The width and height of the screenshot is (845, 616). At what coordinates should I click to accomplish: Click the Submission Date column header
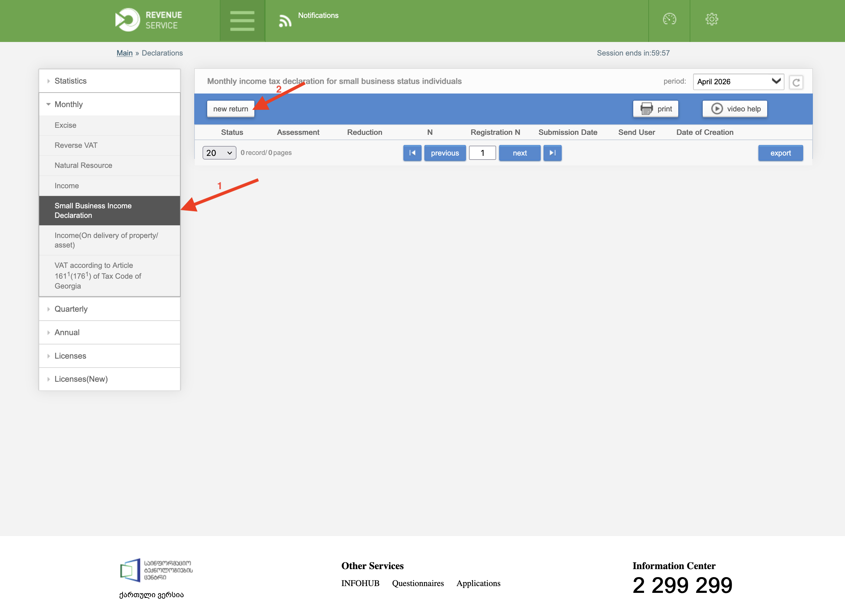[568, 132]
